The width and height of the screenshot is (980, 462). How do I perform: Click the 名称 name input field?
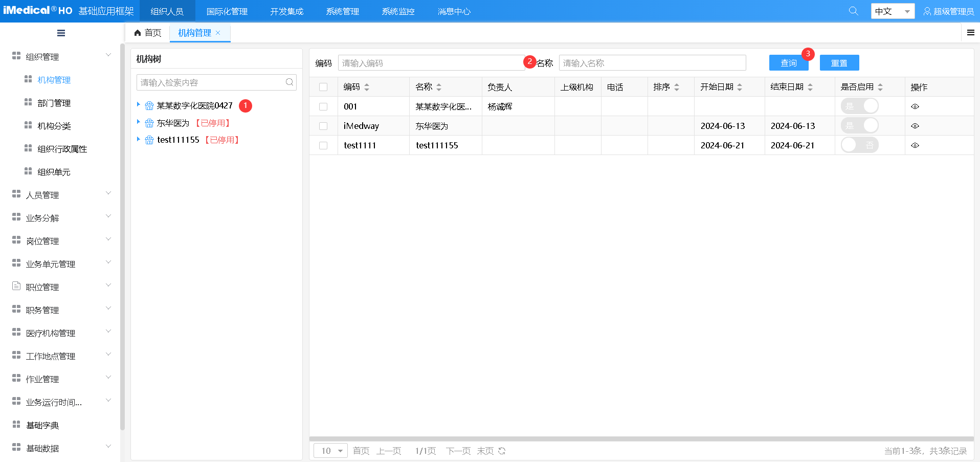[x=652, y=62]
